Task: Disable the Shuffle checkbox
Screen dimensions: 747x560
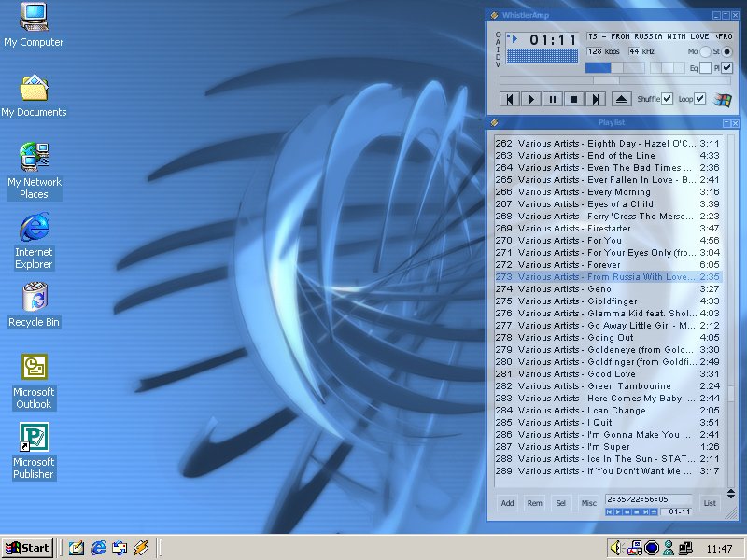Action: tap(667, 99)
